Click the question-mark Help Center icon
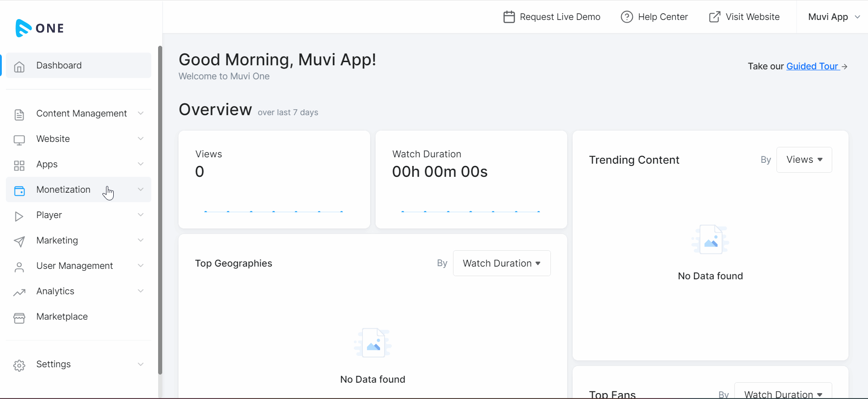 pos(627,17)
